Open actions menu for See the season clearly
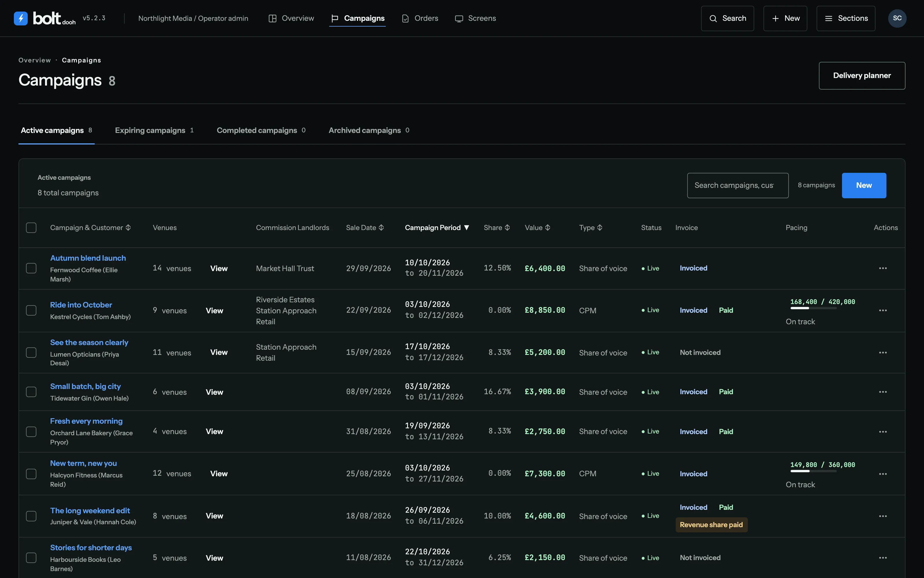Image resolution: width=924 pixels, height=578 pixels. pyautogui.click(x=883, y=353)
